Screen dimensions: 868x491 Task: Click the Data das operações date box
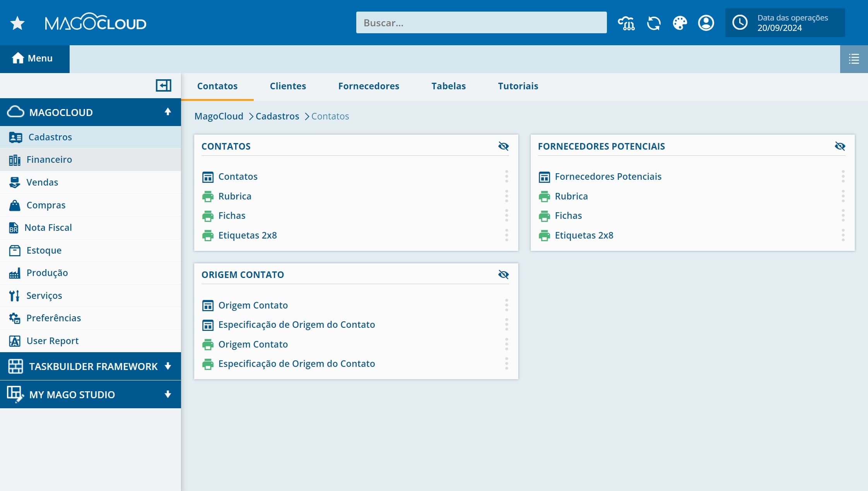click(x=785, y=22)
